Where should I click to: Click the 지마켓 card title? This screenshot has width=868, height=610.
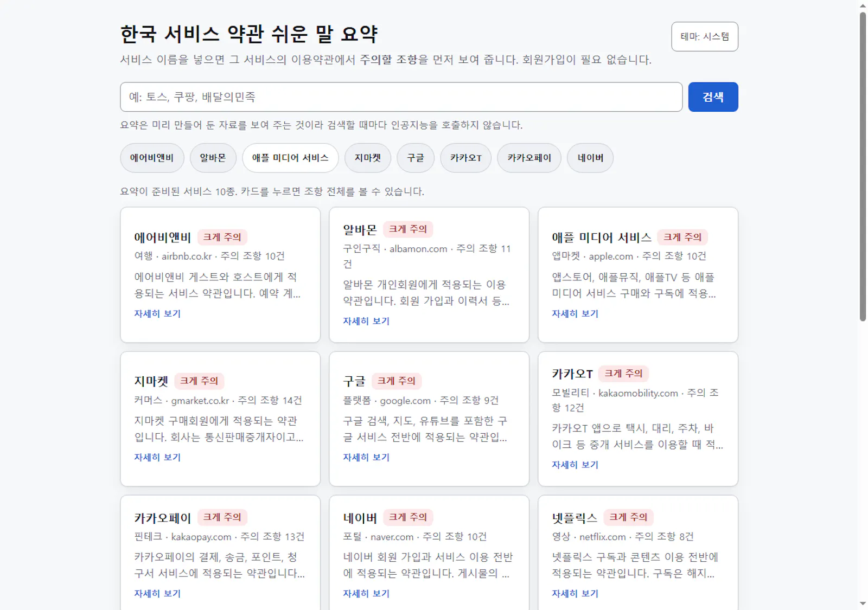click(151, 381)
